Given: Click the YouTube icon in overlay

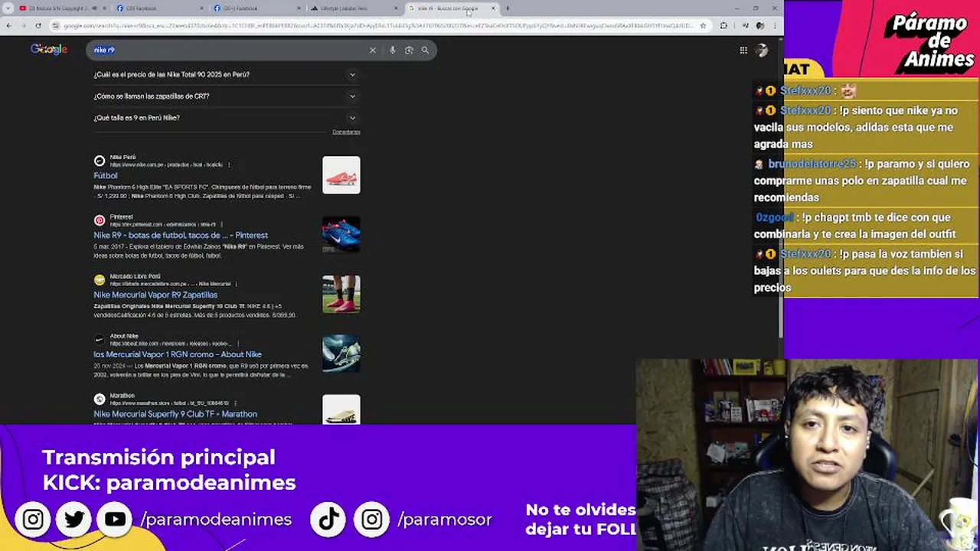Looking at the screenshot, I should (115, 520).
